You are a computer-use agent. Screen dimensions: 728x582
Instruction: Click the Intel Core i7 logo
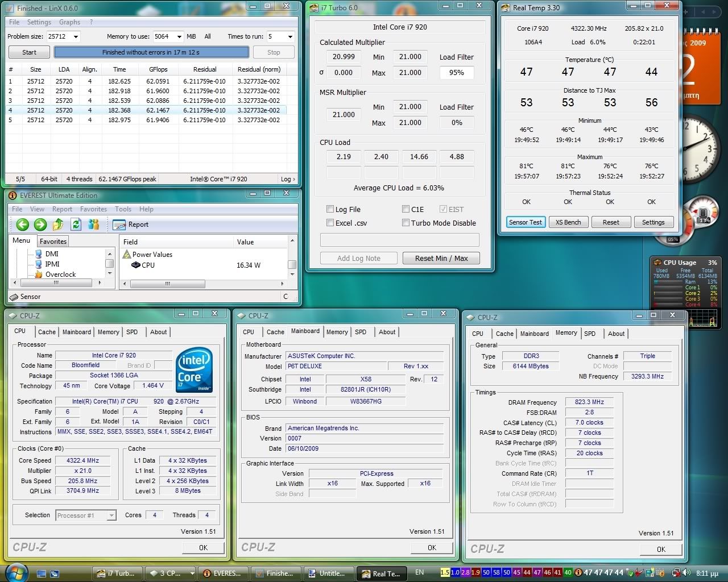coord(194,369)
